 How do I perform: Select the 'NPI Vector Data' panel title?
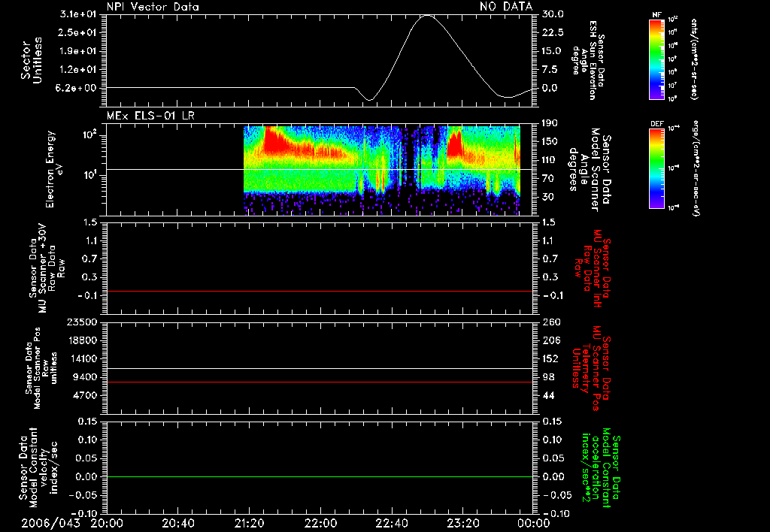click(x=153, y=7)
